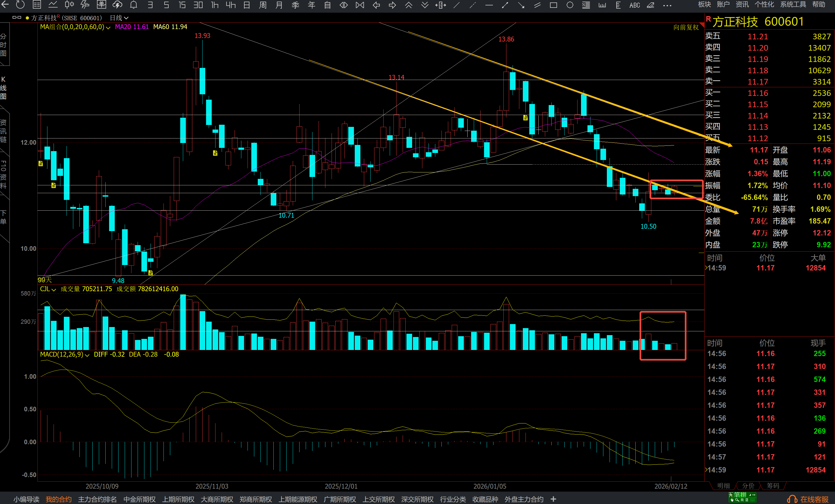Open the 系统工具 menu
The image size is (835, 504).
(x=793, y=4)
